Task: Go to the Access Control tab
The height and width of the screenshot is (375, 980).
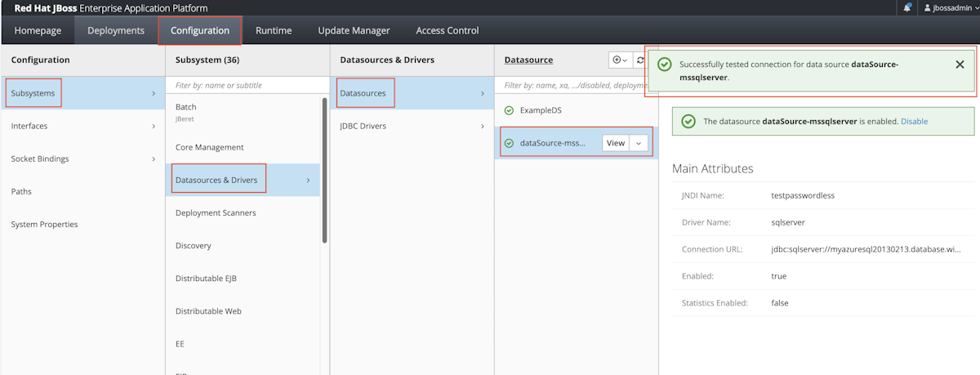Action: coord(448,30)
